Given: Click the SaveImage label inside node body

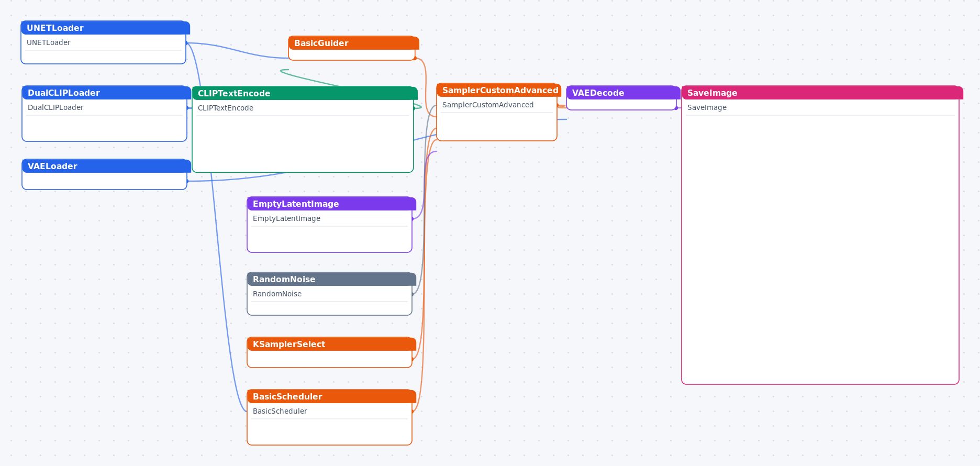Looking at the screenshot, I should [x=707, y=107].
